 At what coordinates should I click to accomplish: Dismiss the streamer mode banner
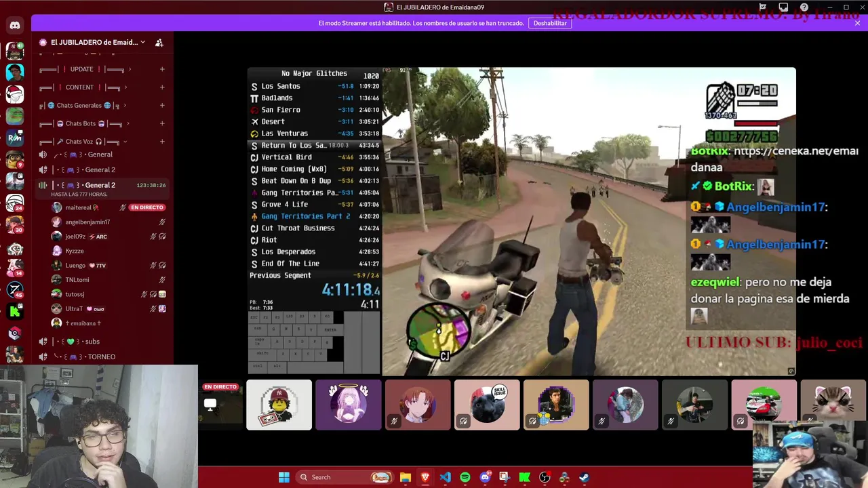pos(857,23)
